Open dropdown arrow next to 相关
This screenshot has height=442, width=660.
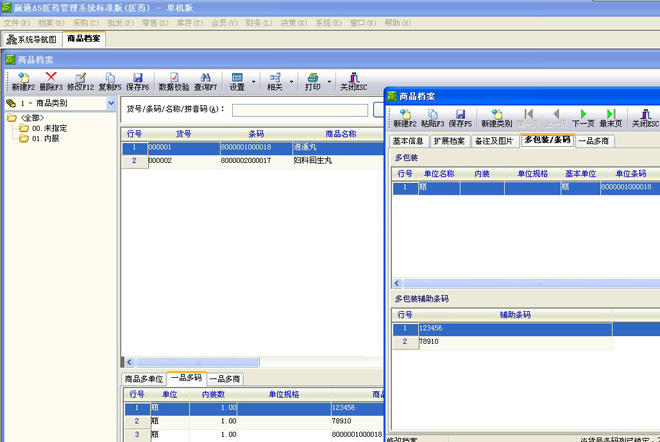[291, 82]
